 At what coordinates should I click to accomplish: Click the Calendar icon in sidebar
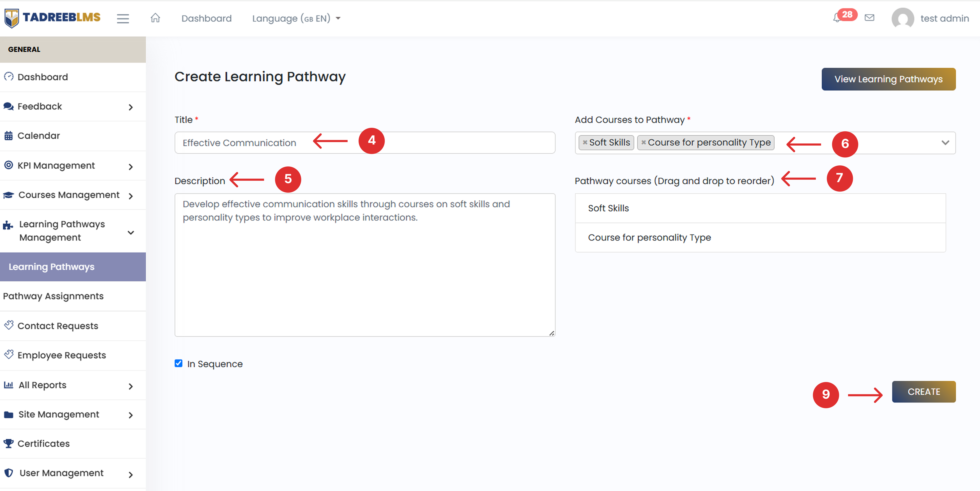pos(9,135)
